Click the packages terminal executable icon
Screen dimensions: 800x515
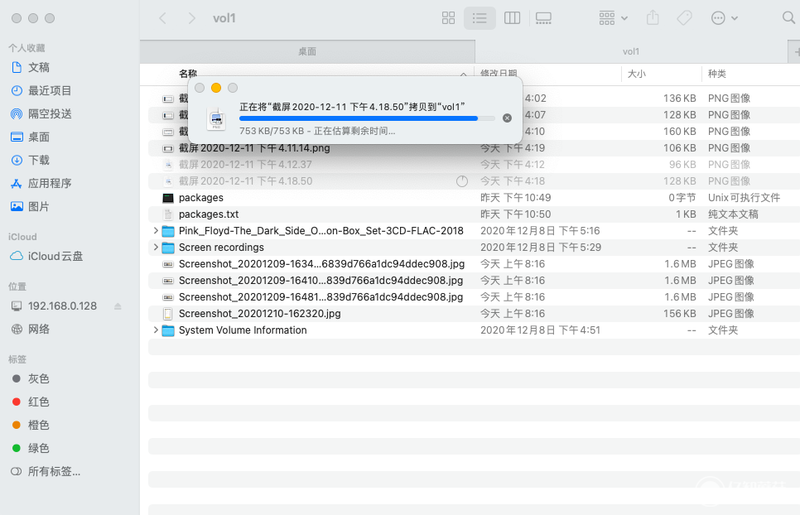click(168, 198)
